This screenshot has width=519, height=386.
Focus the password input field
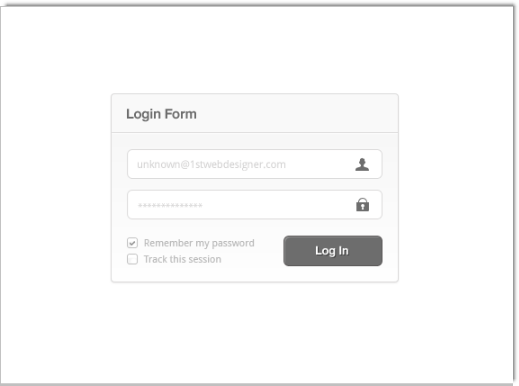(x=255, y=205)
